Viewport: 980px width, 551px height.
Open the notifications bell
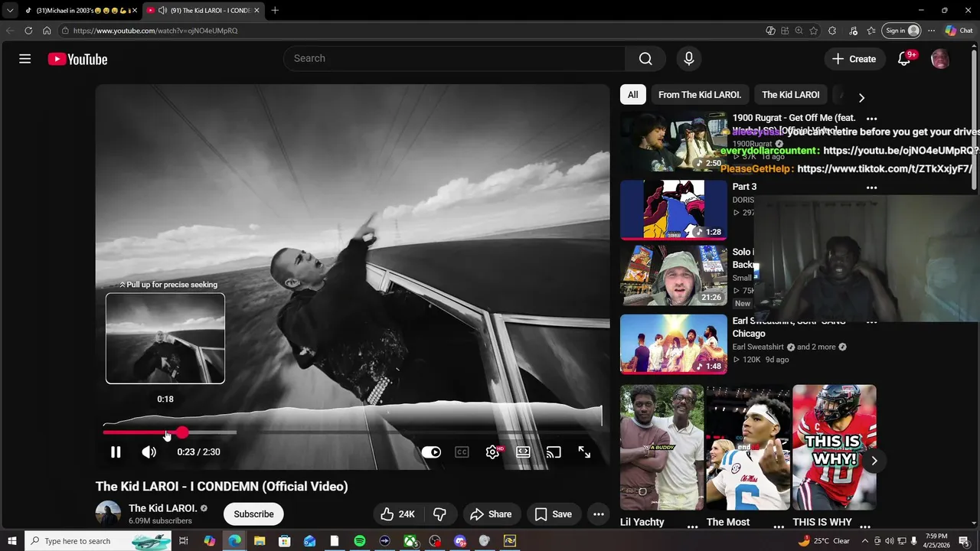pyautogui.click(x=904, y=59)
